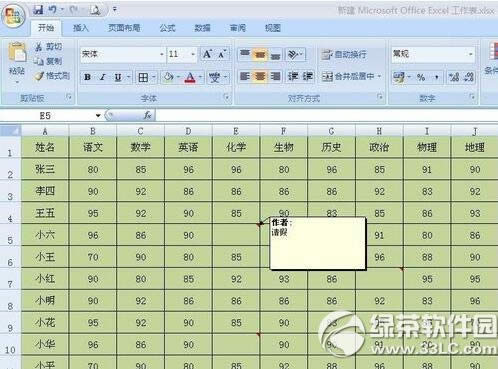Open the borders tool icon
Screen dimensions: 498x369
143,78
